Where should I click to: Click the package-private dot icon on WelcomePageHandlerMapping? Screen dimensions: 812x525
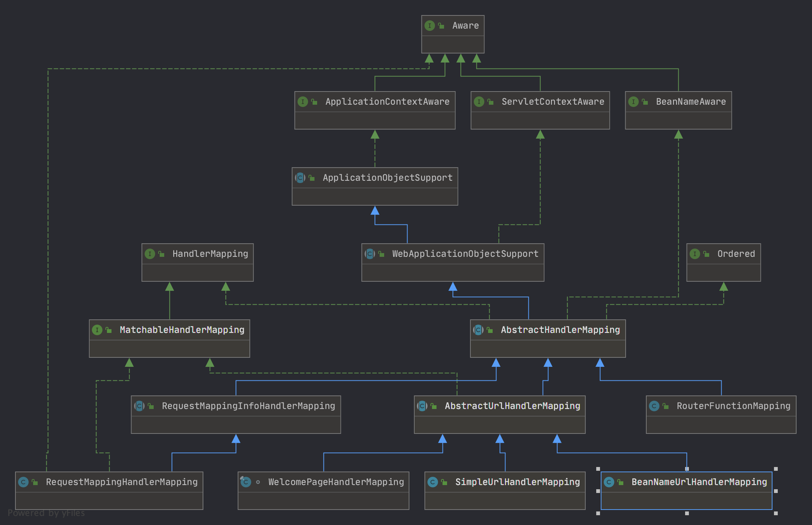[258, 482]
